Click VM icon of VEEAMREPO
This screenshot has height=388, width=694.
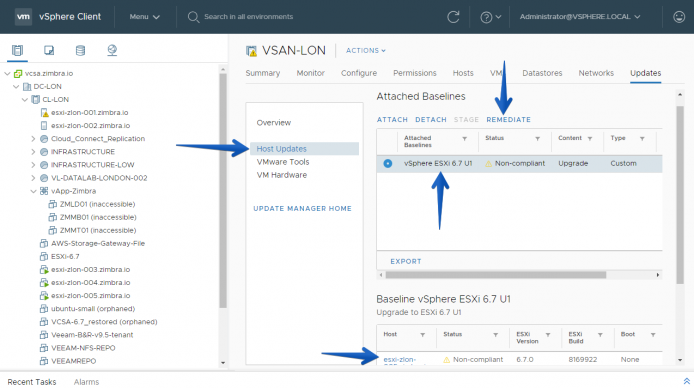(44, 361)
